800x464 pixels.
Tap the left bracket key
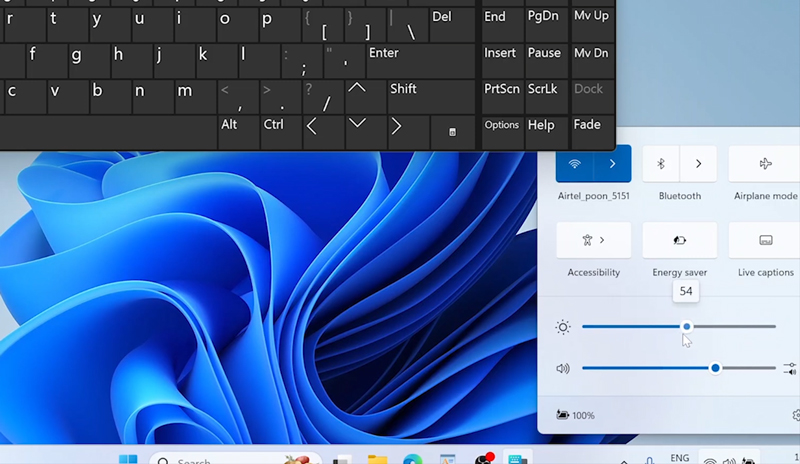point(323,25)
